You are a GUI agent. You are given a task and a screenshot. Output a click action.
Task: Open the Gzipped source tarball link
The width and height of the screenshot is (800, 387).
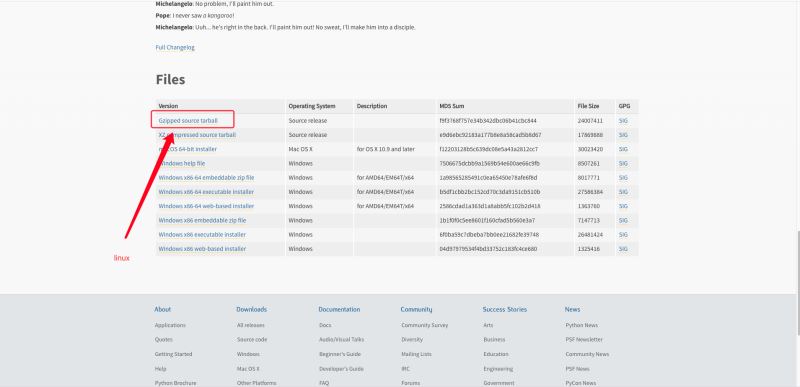tap(188, 121)
